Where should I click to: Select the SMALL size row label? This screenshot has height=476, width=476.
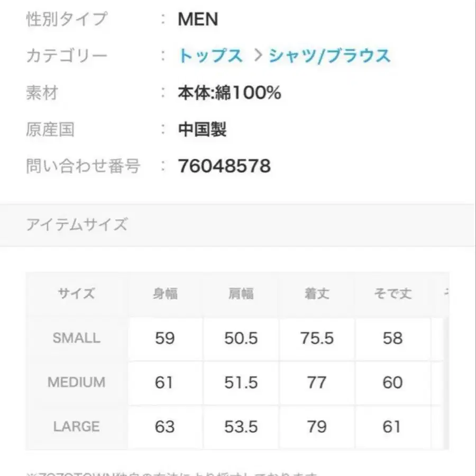pyautogui.click(x=77, y=338)
